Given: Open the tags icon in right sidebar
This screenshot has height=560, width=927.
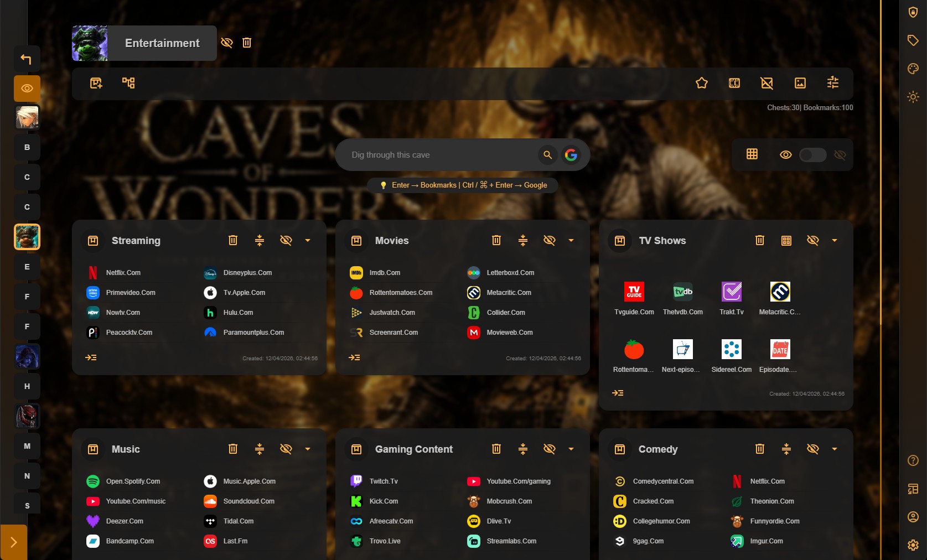Looking at the screenshot, I should tap(913, 40).
